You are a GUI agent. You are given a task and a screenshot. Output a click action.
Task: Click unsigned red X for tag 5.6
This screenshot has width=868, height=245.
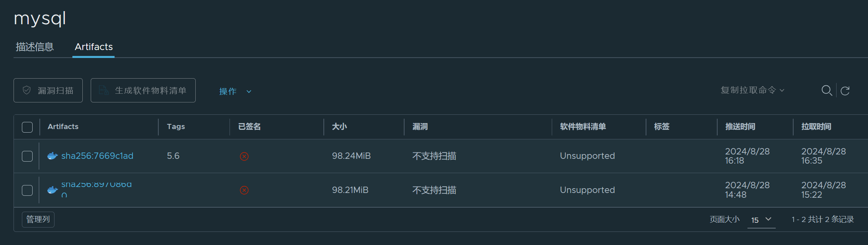pos(244,156)
